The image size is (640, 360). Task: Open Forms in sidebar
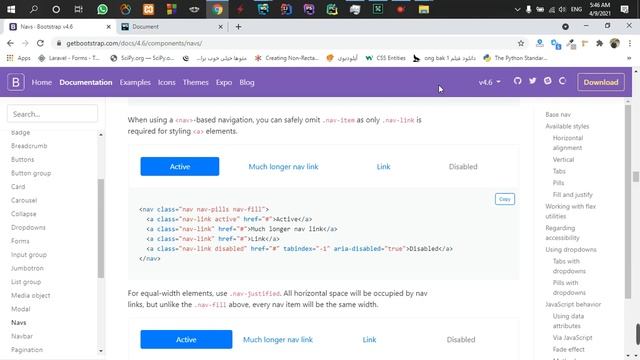[x=20, y=241]
